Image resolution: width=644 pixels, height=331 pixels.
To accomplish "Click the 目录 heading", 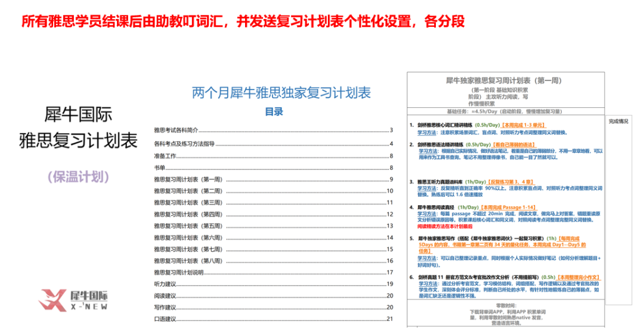I will [x=274, y=112].
